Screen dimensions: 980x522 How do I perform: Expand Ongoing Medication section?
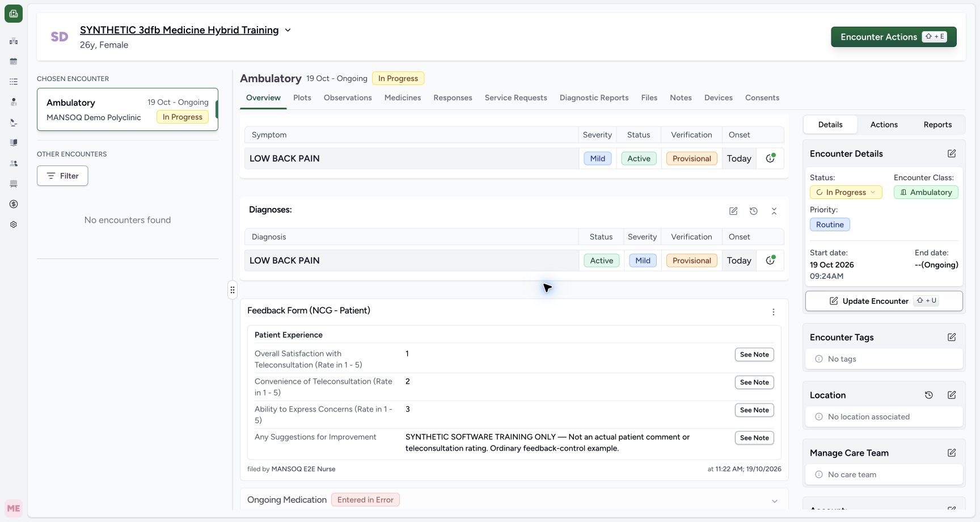tap(775, 501)
